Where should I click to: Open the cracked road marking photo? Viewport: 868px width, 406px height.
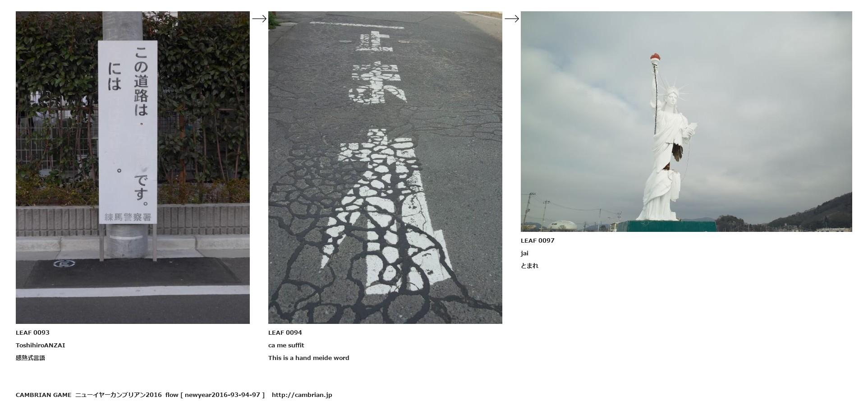[385, 167]
